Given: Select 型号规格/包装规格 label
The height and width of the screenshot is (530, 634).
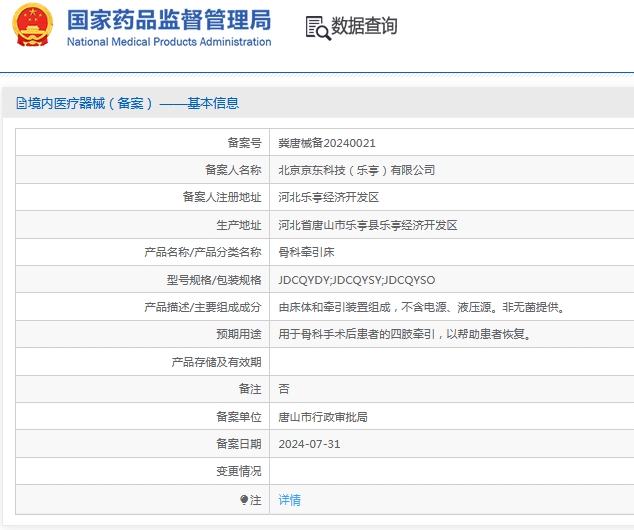Looking at the screenshot, I should [x=214, y=280].
